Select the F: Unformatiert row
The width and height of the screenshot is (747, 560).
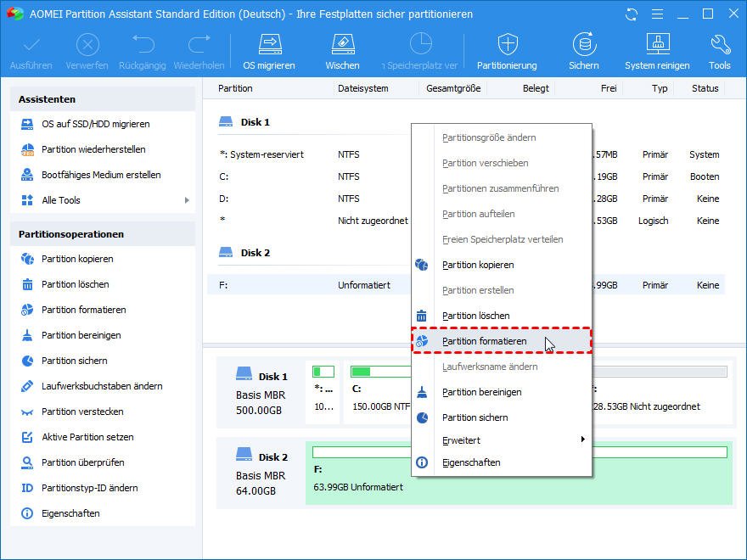click(466, 285)
